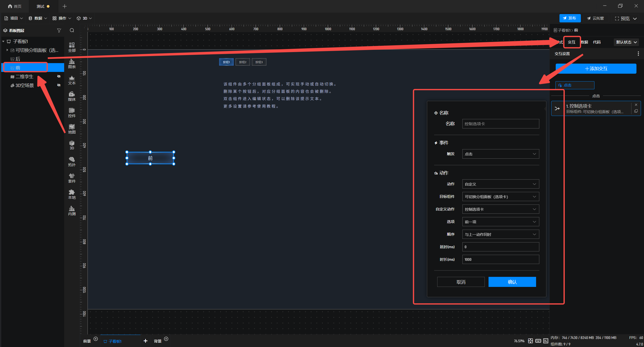Open the 媒体 media component category

click(72, 96)
